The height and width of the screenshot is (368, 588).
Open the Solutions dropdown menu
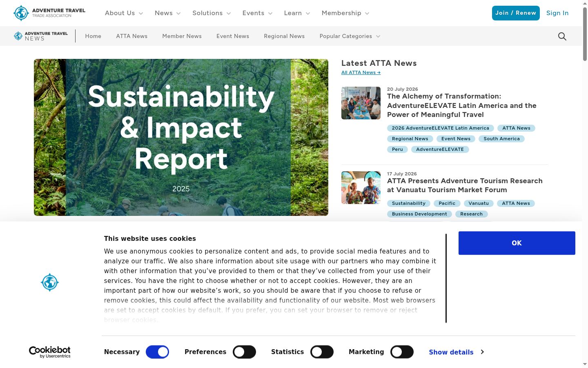(x=212, y=13)
